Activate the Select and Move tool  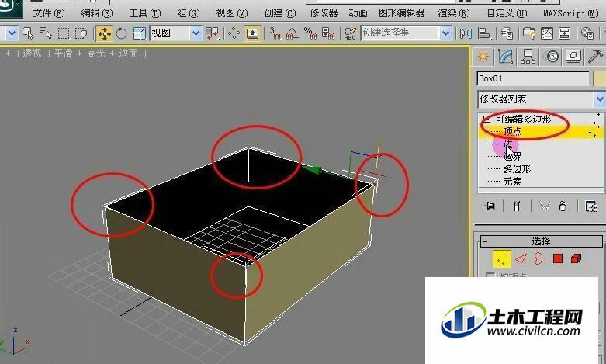(104, 33)
